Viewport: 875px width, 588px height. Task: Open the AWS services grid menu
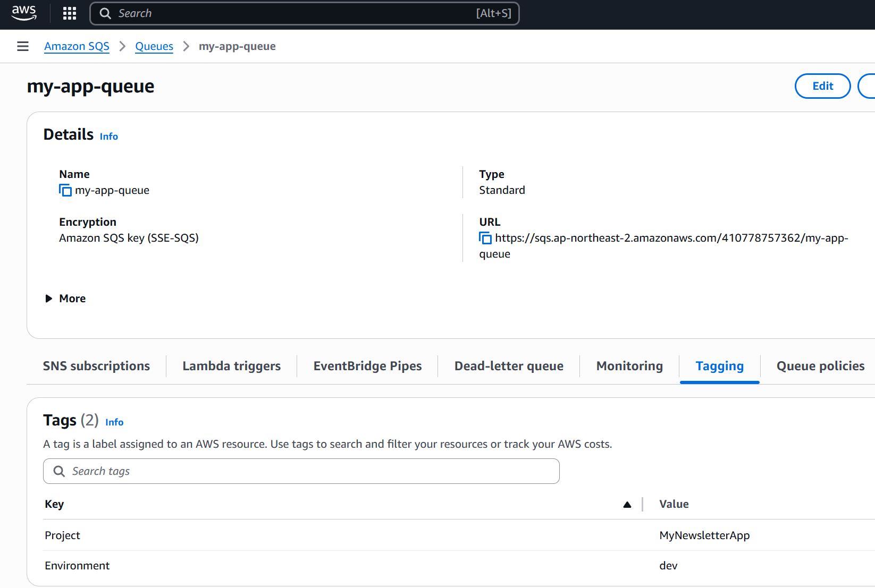[x=70, y=13]
